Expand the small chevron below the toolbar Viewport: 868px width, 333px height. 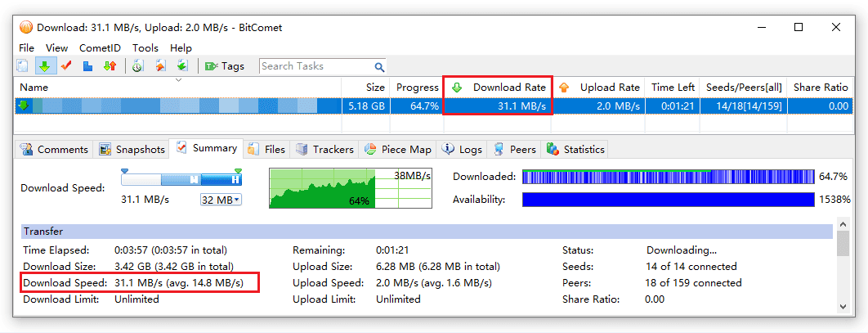point(178,80)
